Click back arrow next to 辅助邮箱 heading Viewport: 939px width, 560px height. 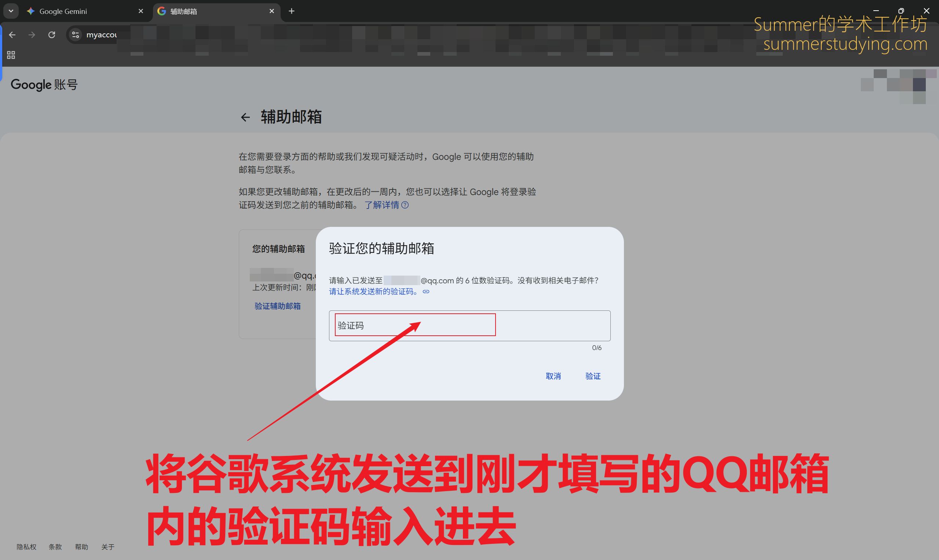click(x=245, y=117)
